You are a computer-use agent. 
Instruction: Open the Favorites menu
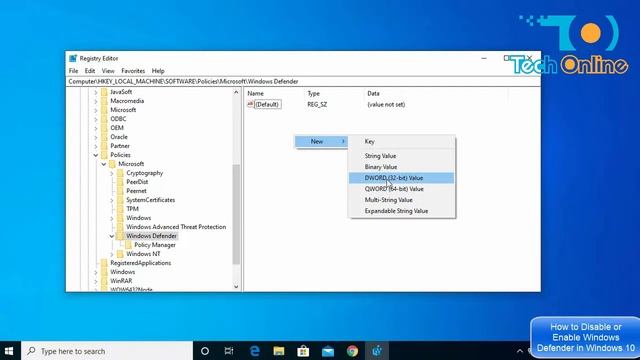click(133, 71)
